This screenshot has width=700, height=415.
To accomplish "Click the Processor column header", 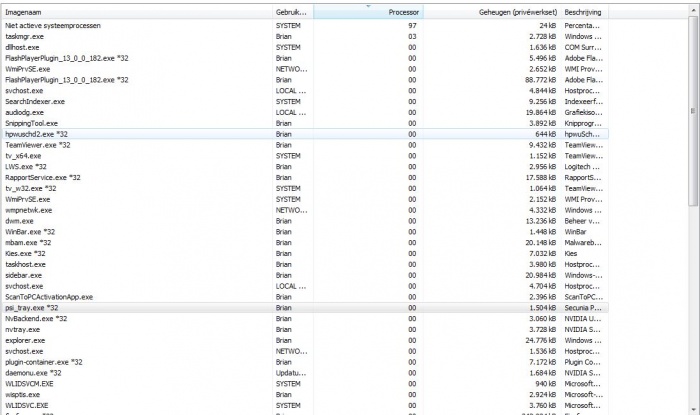I will click(368, 12).
